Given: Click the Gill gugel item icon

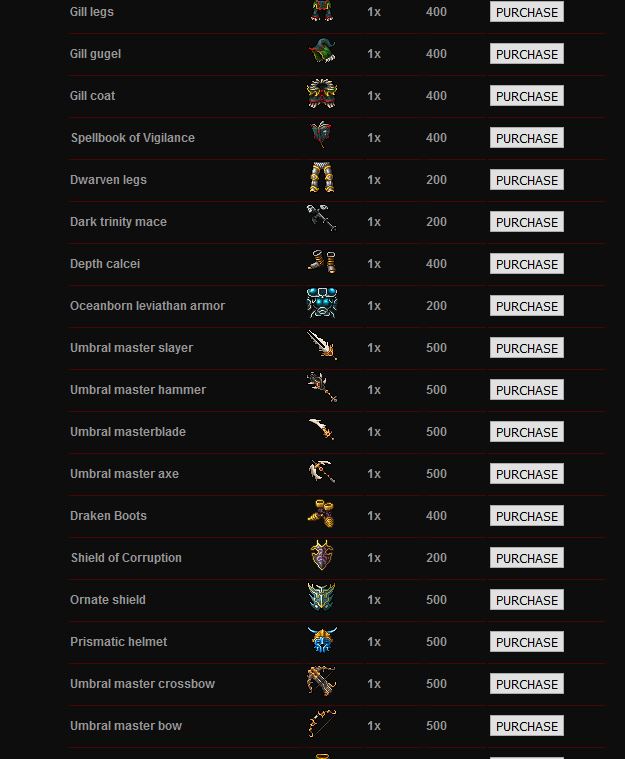Looking at the screenshot, I should tap(322, 52).
